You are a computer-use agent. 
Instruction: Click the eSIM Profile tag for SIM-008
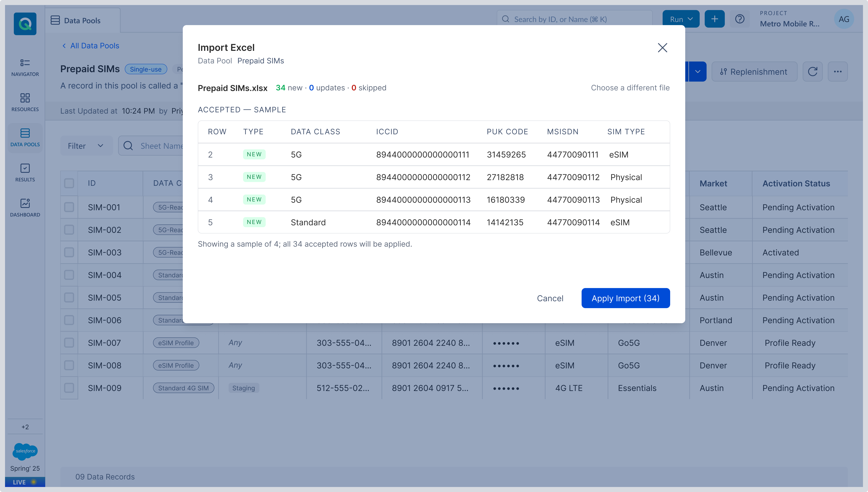coord(176,365)
